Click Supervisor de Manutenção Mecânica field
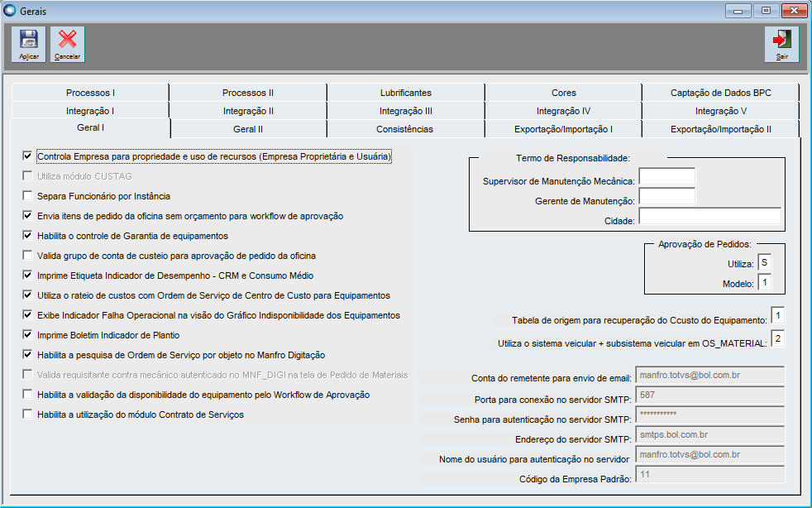 667,177
